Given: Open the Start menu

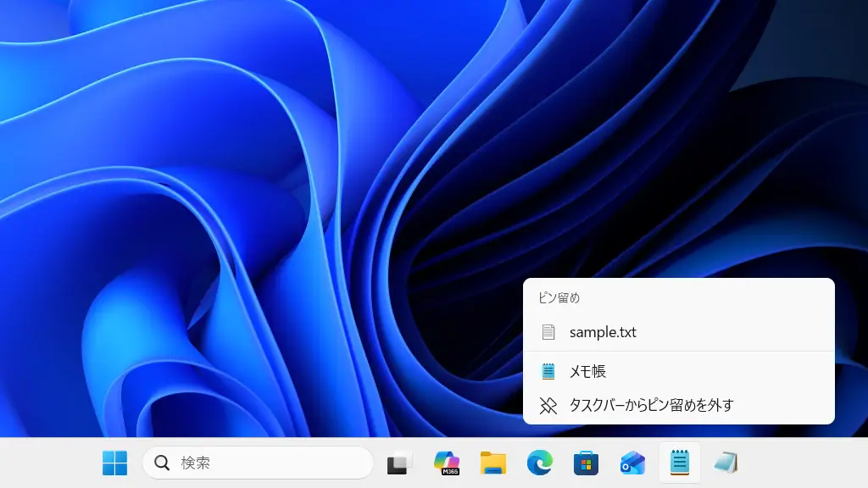Looking at the screenshot, I should coord(113,463).
